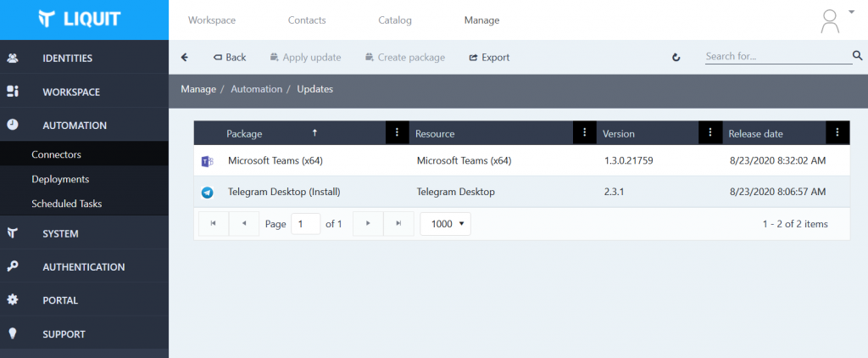Open the user profile avatar menu
This screenshot has height=358, width=868.
tap(829, 20)
